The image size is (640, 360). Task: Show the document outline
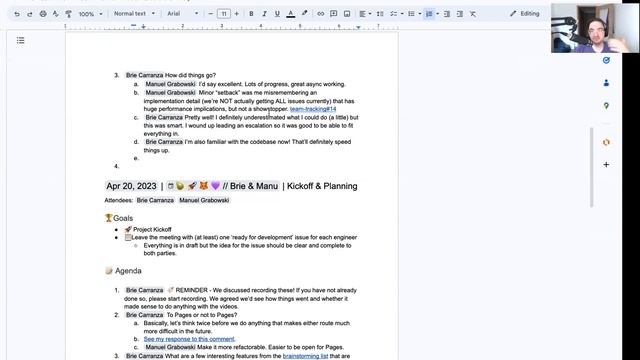[20, 40]
